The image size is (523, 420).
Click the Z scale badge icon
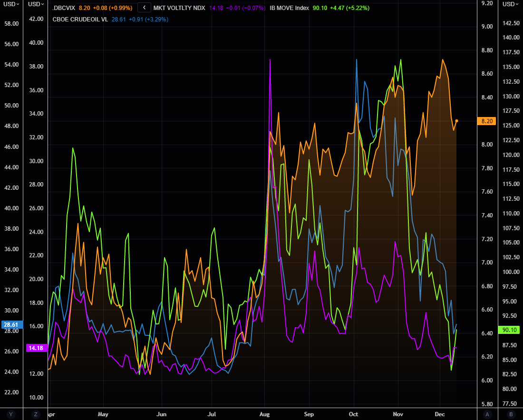(x=36, y=414)
